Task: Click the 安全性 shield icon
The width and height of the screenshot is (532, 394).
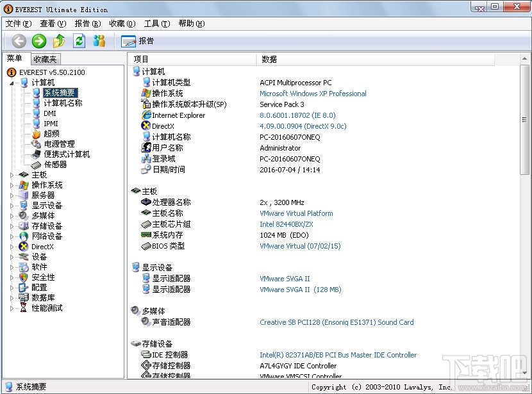Action: [x=24, y=277]
